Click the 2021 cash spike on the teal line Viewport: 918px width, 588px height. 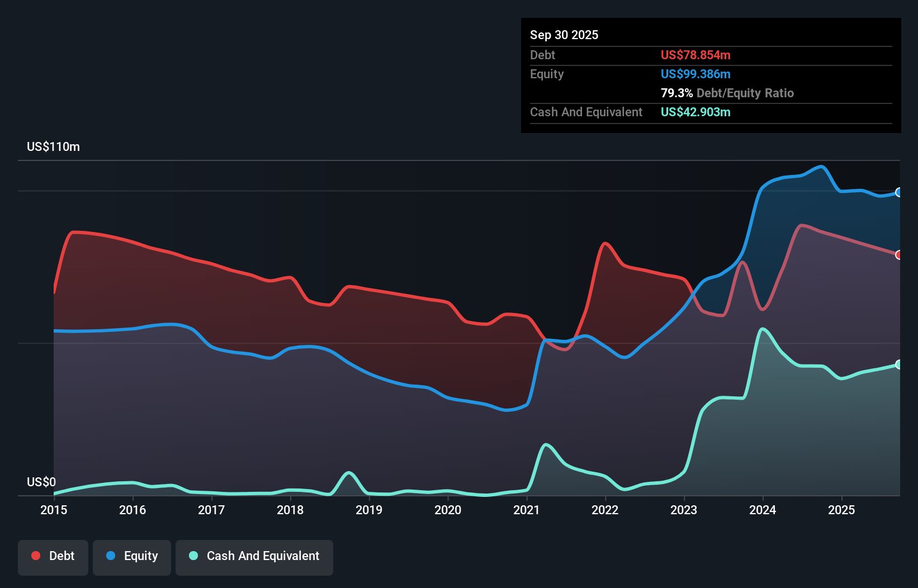click(545, 444)
